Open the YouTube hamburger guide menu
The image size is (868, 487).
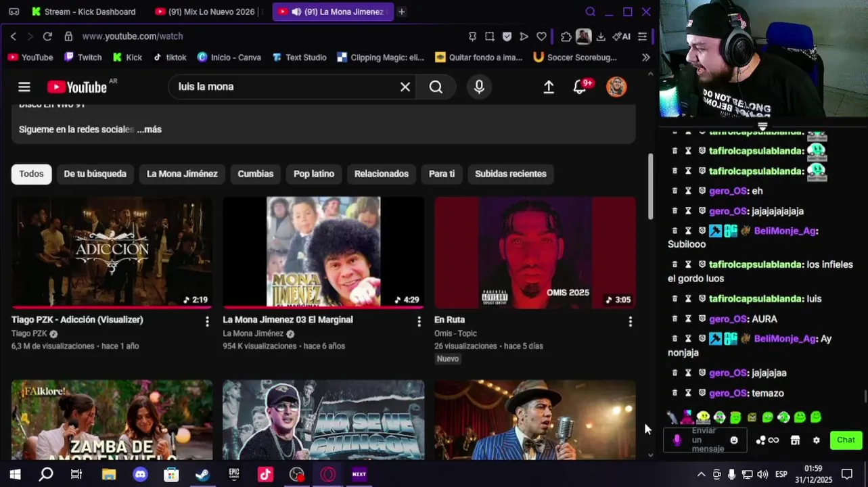click(24, 87)
